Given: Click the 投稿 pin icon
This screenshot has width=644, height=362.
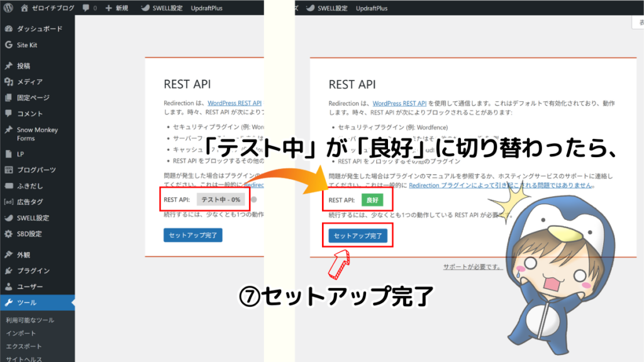Looking at the screenshot, I should pyautogui.click(x=9, y=65).
